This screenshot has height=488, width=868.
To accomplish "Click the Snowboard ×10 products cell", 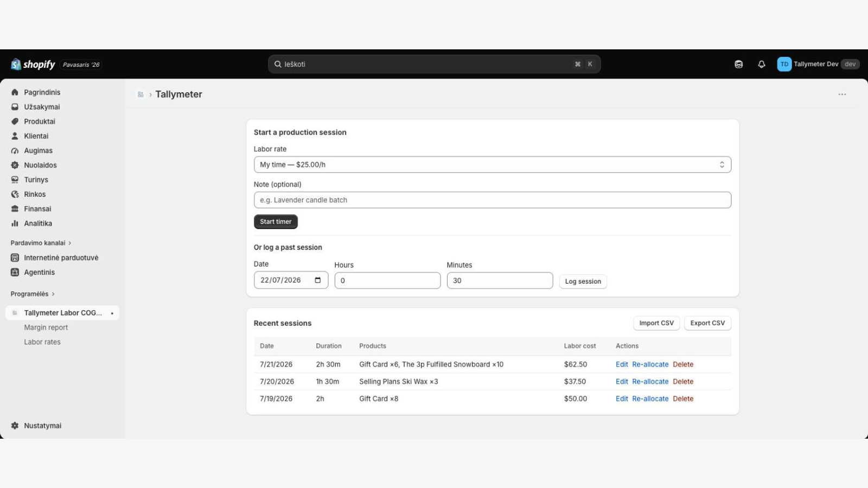I will point(431,364).
